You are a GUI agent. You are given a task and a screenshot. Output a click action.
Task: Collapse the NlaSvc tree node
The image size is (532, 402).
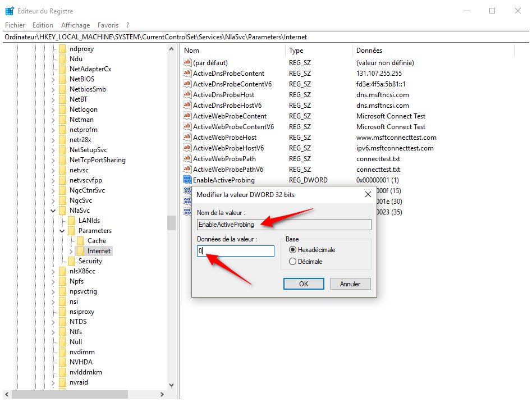pos(53,211)
